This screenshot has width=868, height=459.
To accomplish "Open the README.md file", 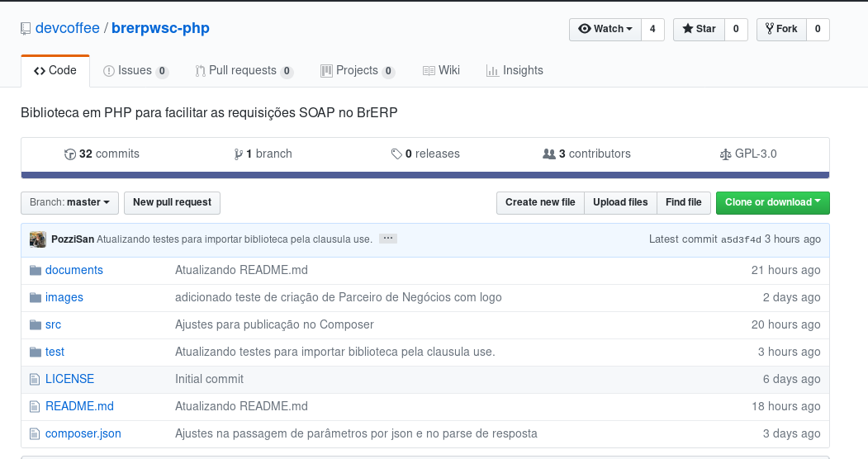I will 80,406.
